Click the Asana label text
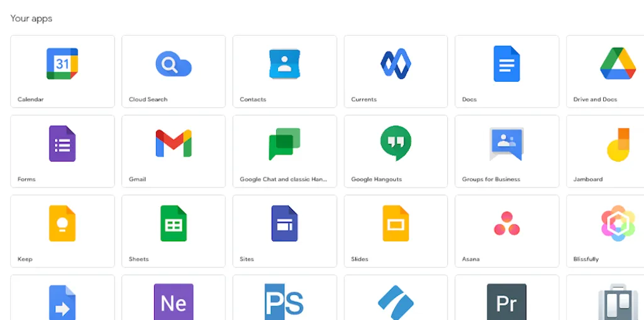This screenshot has height=320, width=644. coord(470,259)
